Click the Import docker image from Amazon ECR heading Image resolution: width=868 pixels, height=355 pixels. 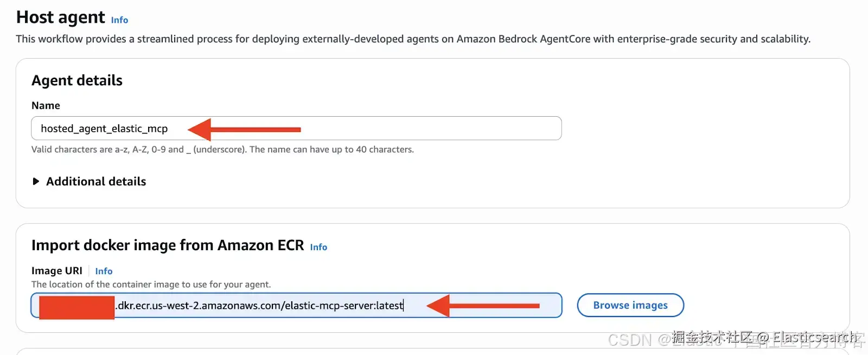tap(168, 245)
